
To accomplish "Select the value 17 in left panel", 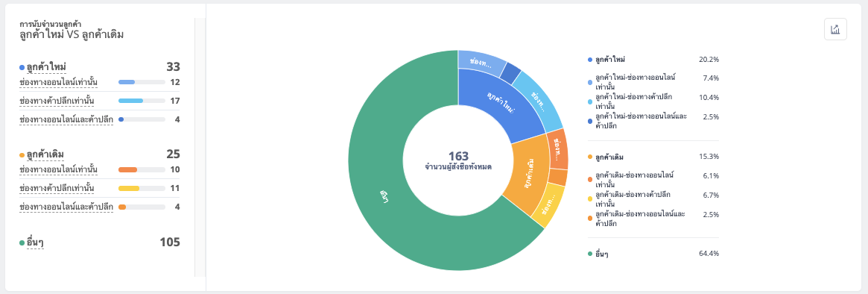I will (x=175, y=101).
